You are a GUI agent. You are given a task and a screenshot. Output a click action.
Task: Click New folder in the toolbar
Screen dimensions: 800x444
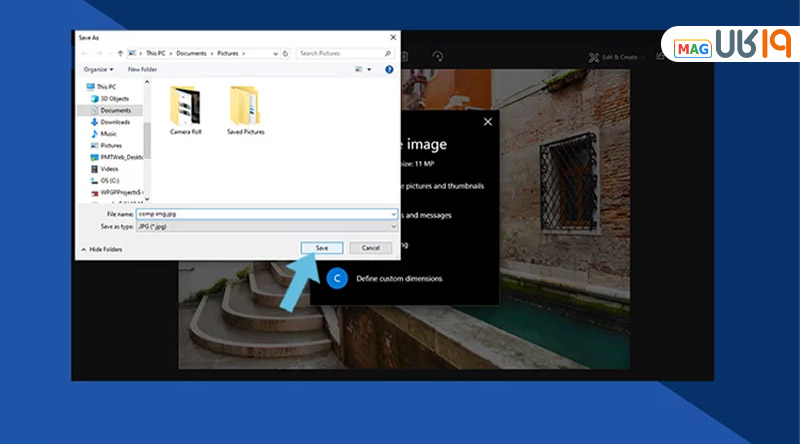[141, 70]
